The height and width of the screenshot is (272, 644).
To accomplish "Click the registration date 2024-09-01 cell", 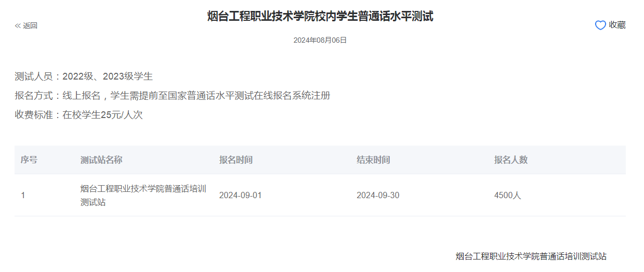I will pos(241,196).
